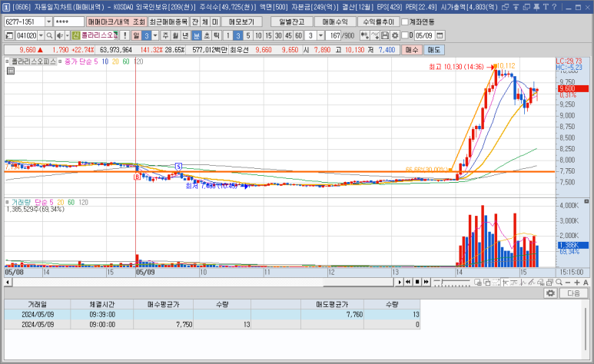The width and height of the screenshot is (594, 364).
Task: Select the 주 weekly period toggle
Action: pos(165,35)
